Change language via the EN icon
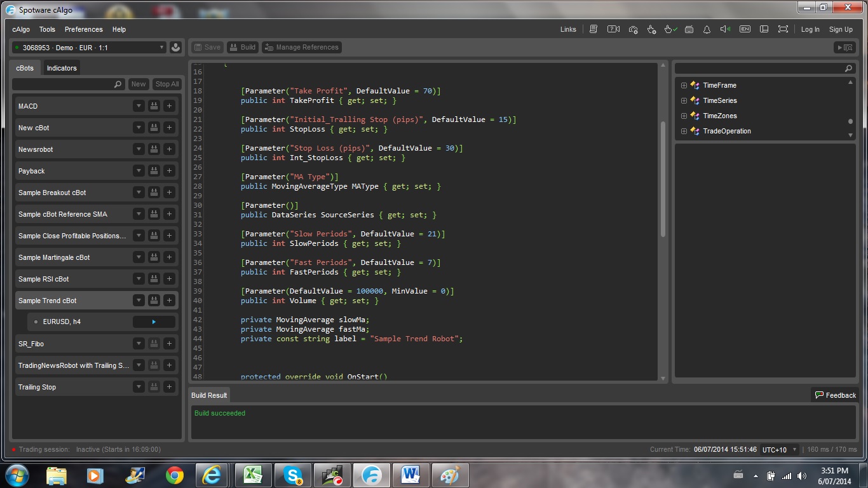 [745, 29]
